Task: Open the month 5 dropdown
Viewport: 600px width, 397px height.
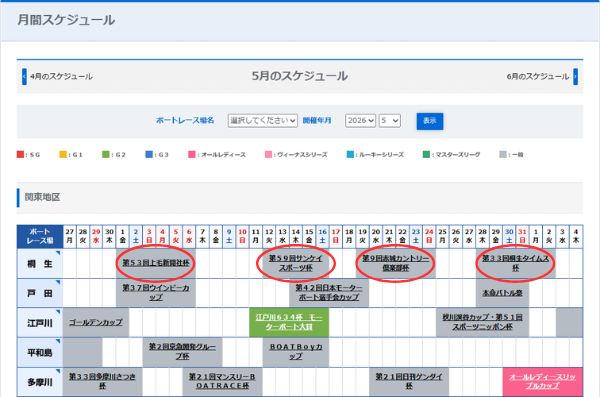Action: pyautogui.click(x=390, y=121)
